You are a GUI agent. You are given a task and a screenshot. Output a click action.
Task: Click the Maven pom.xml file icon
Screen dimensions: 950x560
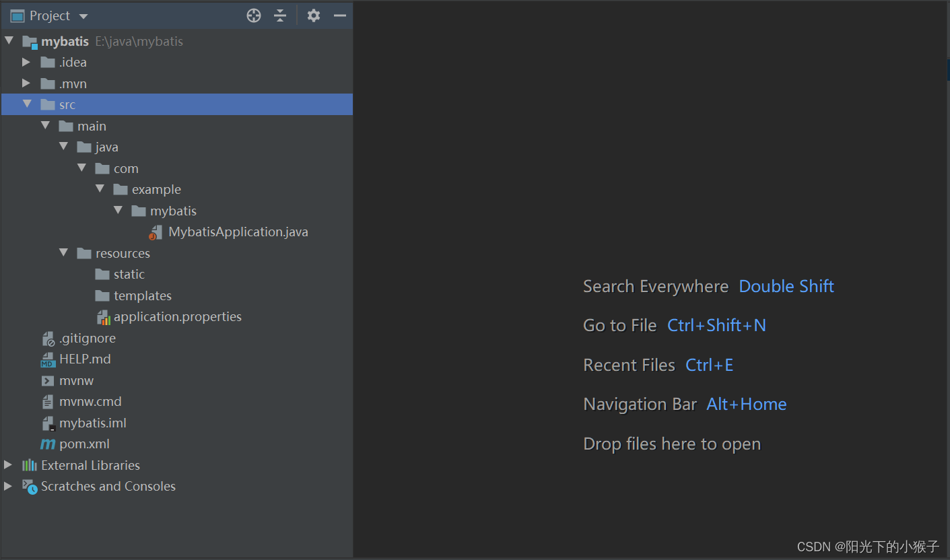[48, 444]
